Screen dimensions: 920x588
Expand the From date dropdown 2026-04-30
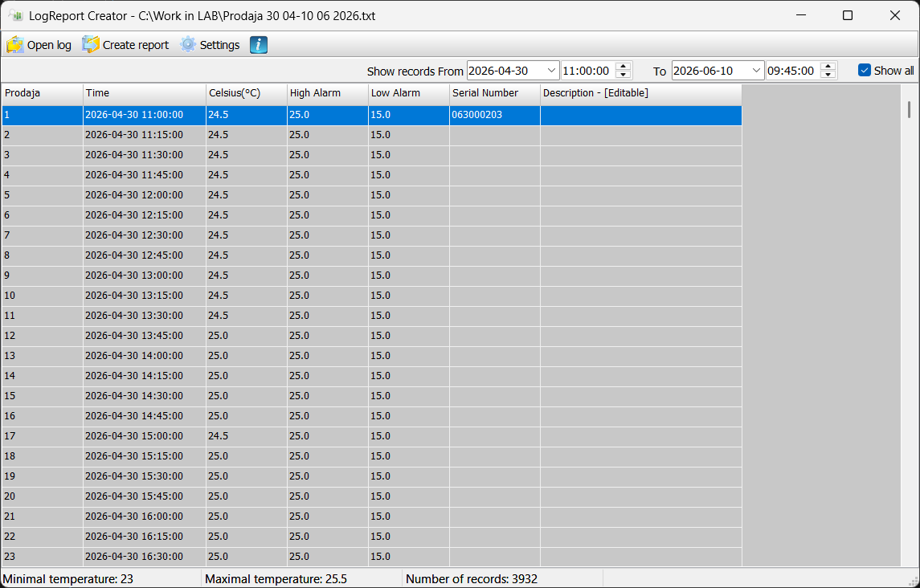[551, 71]
